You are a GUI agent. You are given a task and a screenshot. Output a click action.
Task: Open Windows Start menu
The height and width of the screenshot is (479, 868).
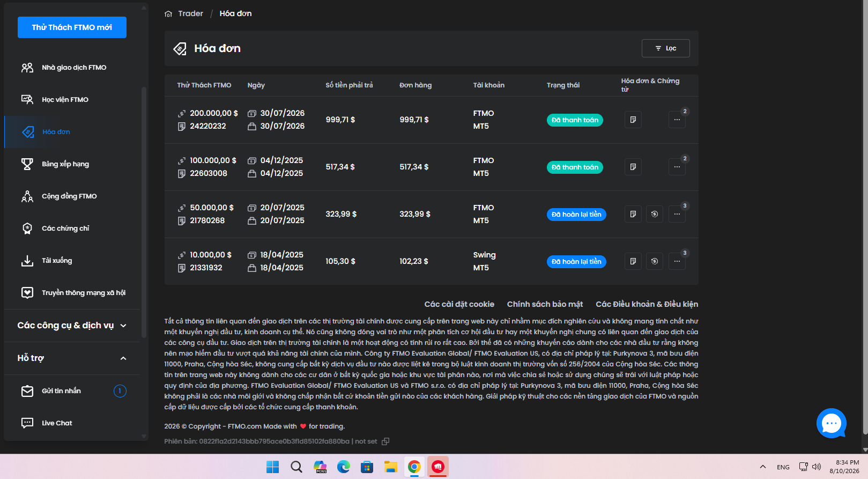tap(273, 467)
